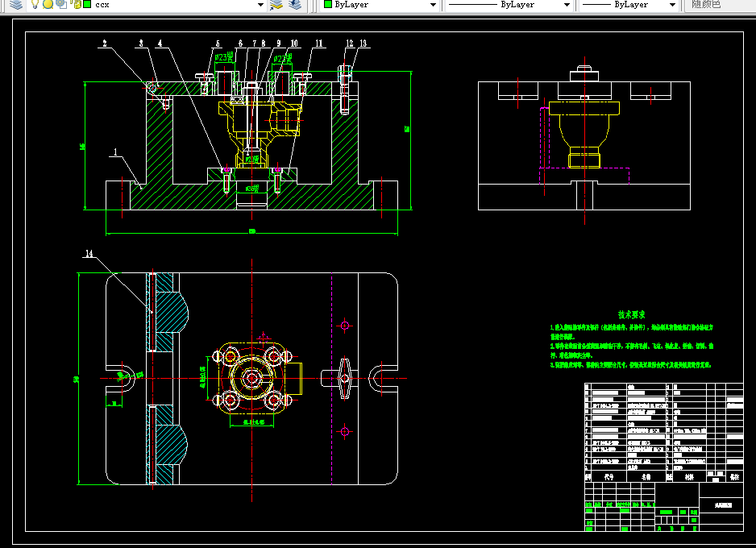756x548 pixels.
Task: Click the 名称 title block header
Action: click(x=646, y=476)
